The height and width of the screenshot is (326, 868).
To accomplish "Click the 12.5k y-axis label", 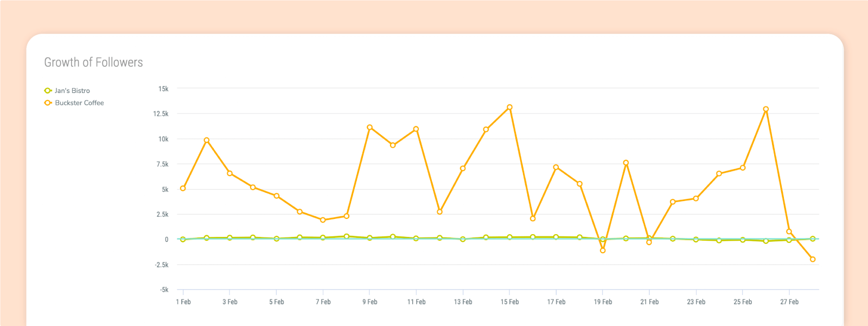I will pyautogui.click(x=161, y=114).
